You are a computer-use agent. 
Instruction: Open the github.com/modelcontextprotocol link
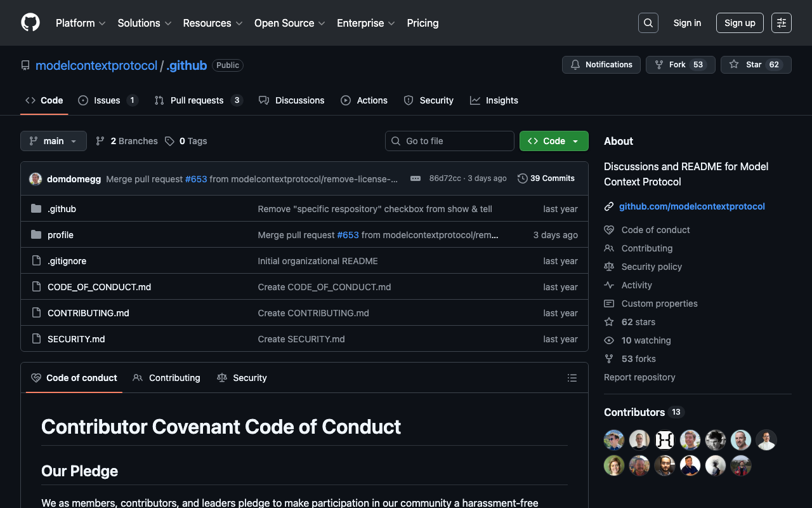[x=691, y=206]
